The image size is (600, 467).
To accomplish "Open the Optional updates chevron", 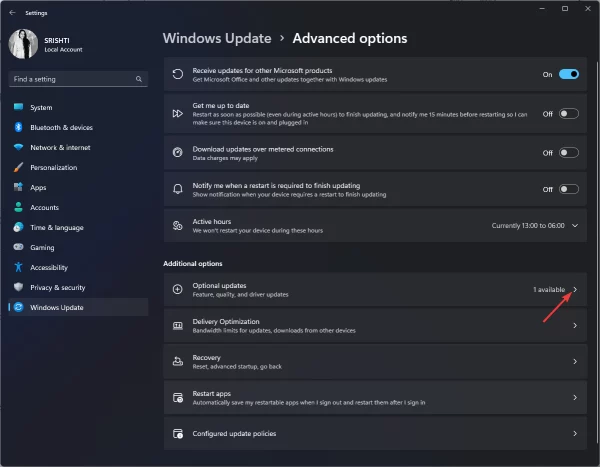I will (x=575, y=289).
